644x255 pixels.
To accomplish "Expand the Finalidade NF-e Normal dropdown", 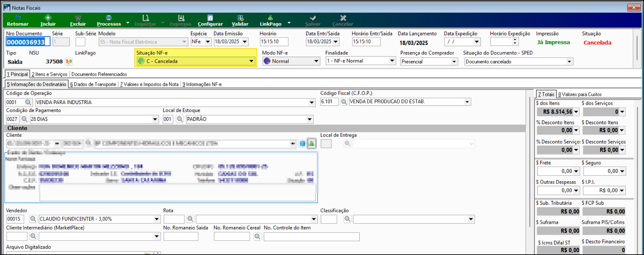I will pos(392,61).
